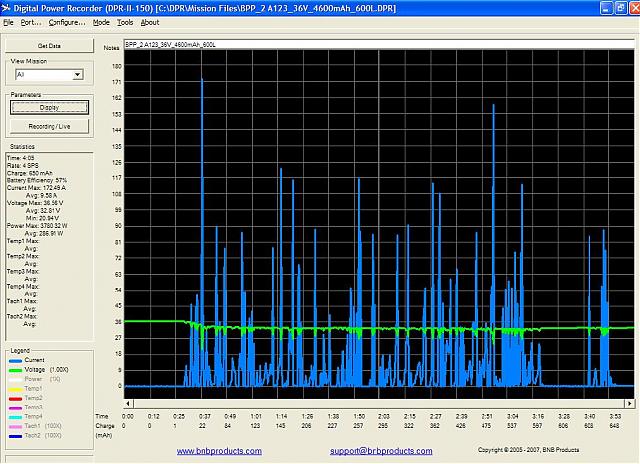The image size is (640, 464).
Task: Open the Port... menu
Action: pyautogui.click(x=30, y=22)
